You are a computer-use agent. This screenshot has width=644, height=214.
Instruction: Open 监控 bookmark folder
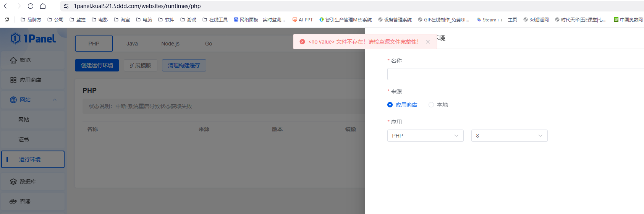78,19
